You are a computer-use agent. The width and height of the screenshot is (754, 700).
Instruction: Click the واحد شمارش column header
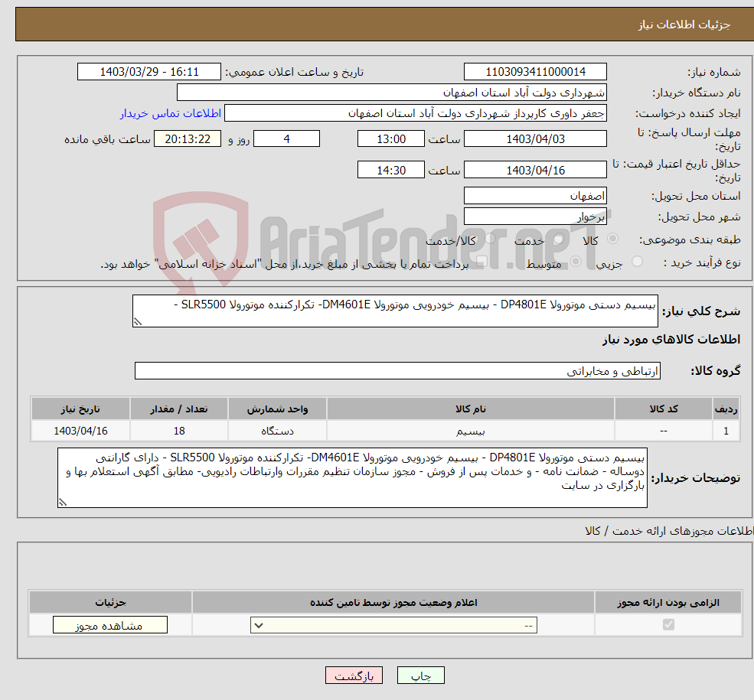tap(277, 409)
